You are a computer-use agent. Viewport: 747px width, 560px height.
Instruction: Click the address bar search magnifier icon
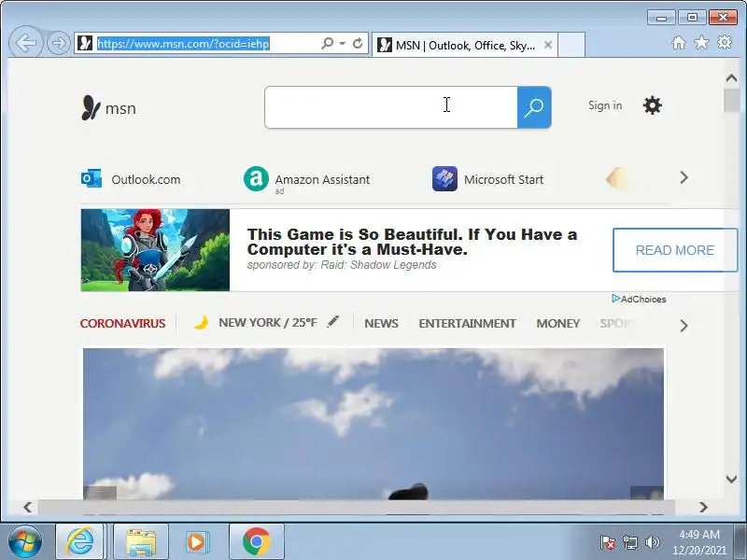[328, 43]
